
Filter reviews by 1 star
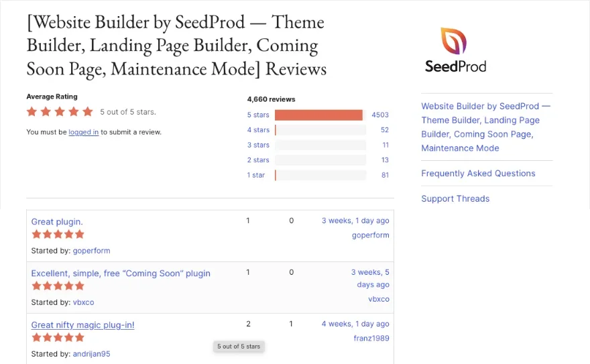coord(256,175)
